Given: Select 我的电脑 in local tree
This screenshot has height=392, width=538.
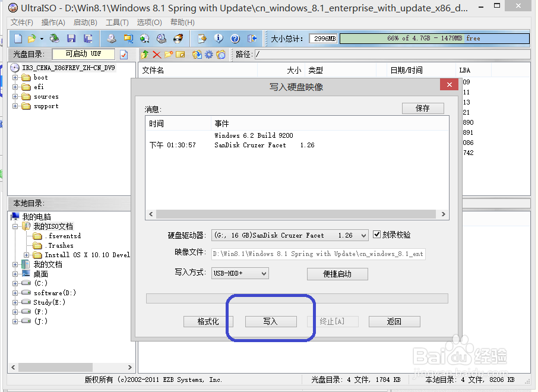Looking at the screenshot, I should tap(37, 217).
